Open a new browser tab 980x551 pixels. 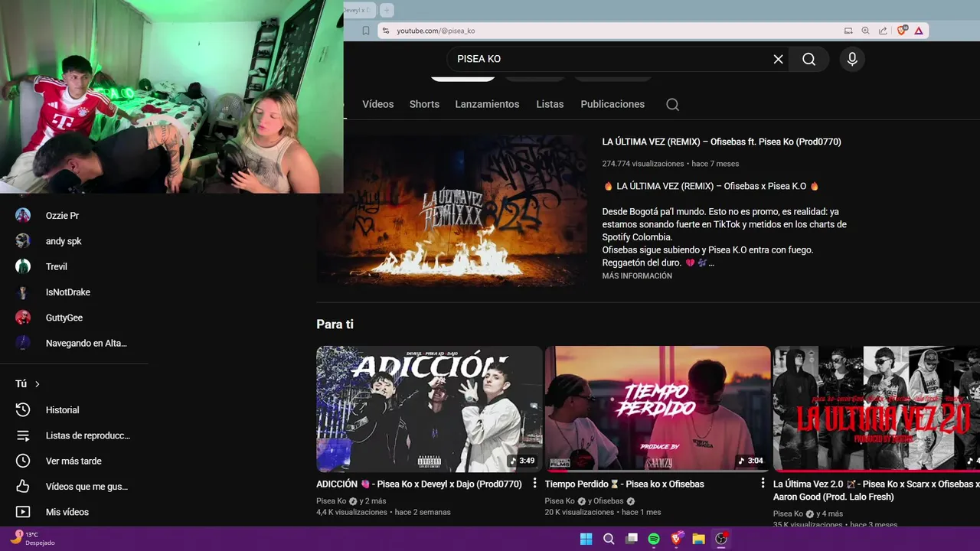coord(387,10)
